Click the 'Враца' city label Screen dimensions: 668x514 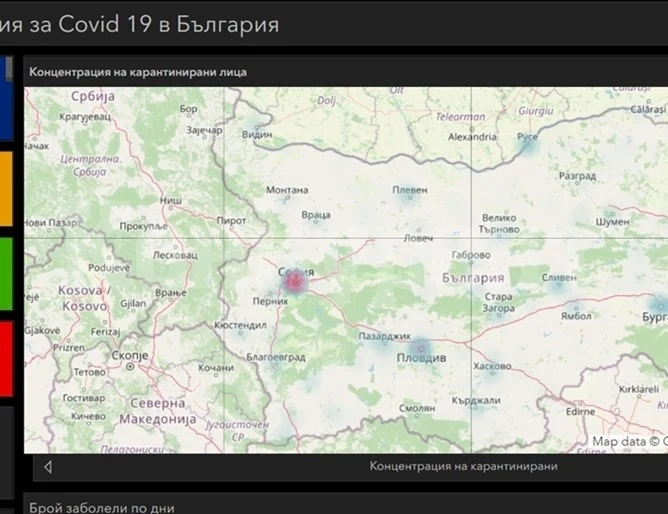click(316, 215)
